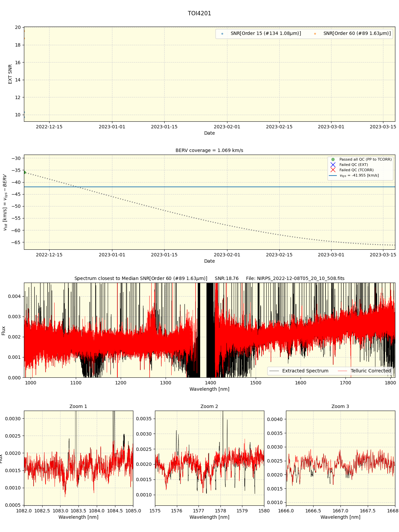Click the Date label under SNR plot
The image size is (399, 532).
pos(209,133)
